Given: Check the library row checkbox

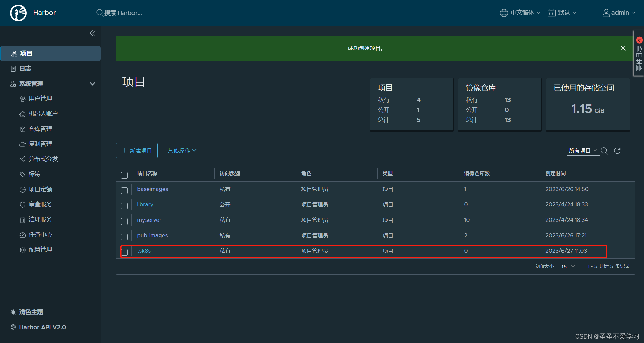Looking at the screenshot, I should point(124,206).
